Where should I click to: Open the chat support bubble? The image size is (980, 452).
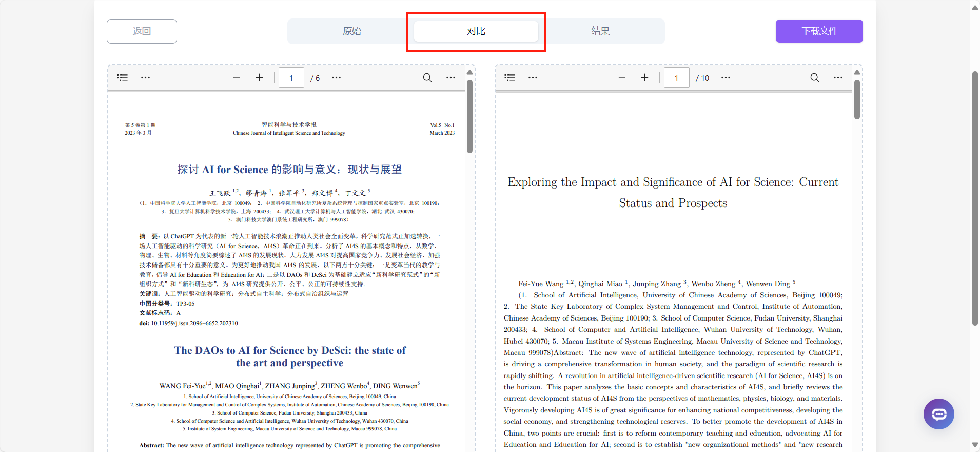click(x=939, y=414)
